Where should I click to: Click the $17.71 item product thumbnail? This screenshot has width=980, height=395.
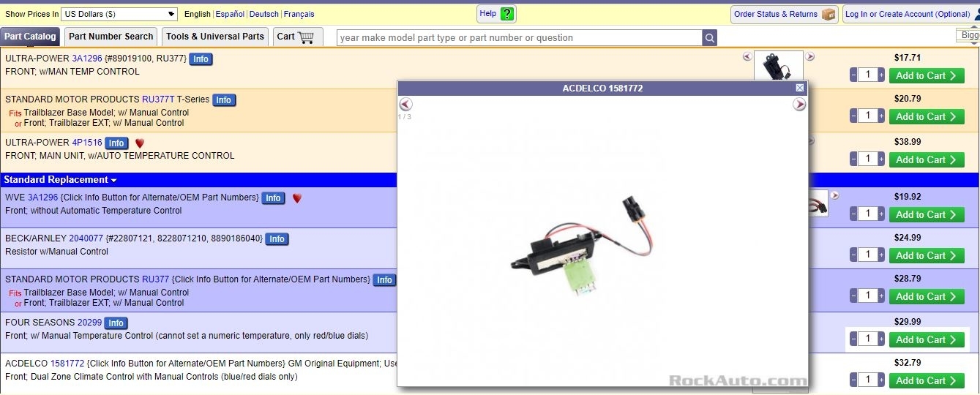pyautogui.click(x=778, y=67)
